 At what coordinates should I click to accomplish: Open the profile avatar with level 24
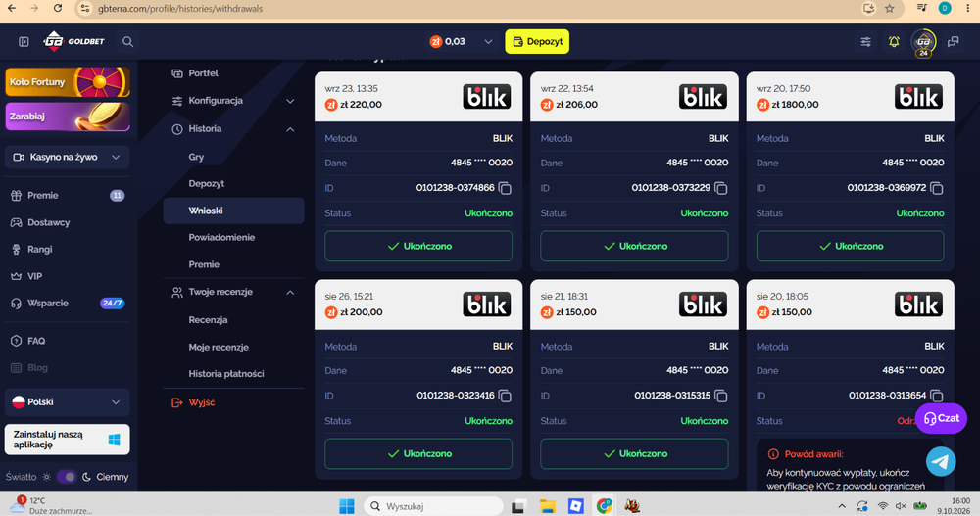[923, 42]
